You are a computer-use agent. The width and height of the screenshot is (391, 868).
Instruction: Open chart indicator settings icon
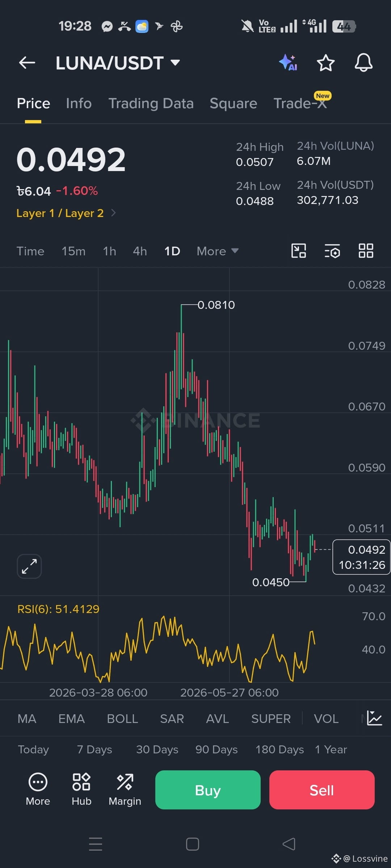(332, 251)
